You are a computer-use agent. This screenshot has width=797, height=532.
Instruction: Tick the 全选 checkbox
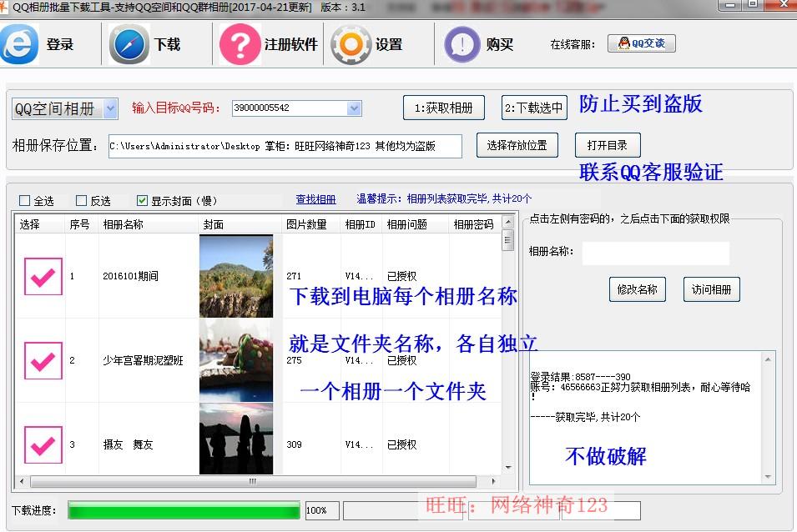(x=24, y=200)
